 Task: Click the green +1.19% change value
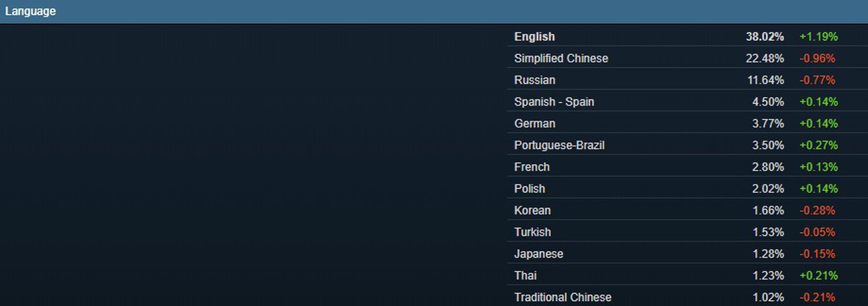click(x=818, y=37)
